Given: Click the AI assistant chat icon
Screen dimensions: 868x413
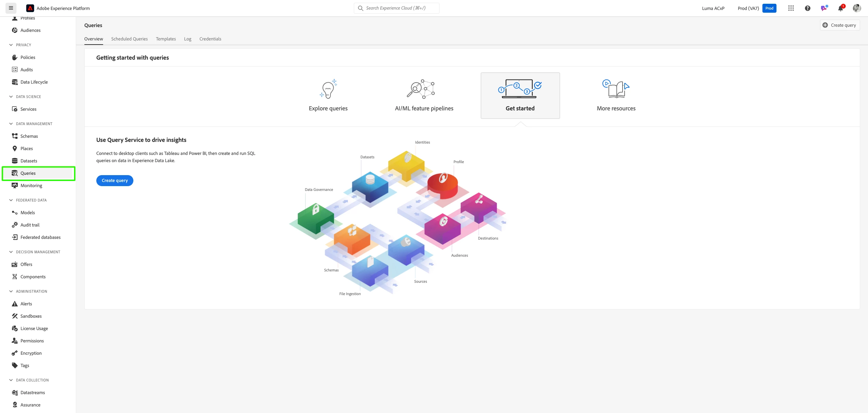Looking at the screenshot, I should (824, 8).
